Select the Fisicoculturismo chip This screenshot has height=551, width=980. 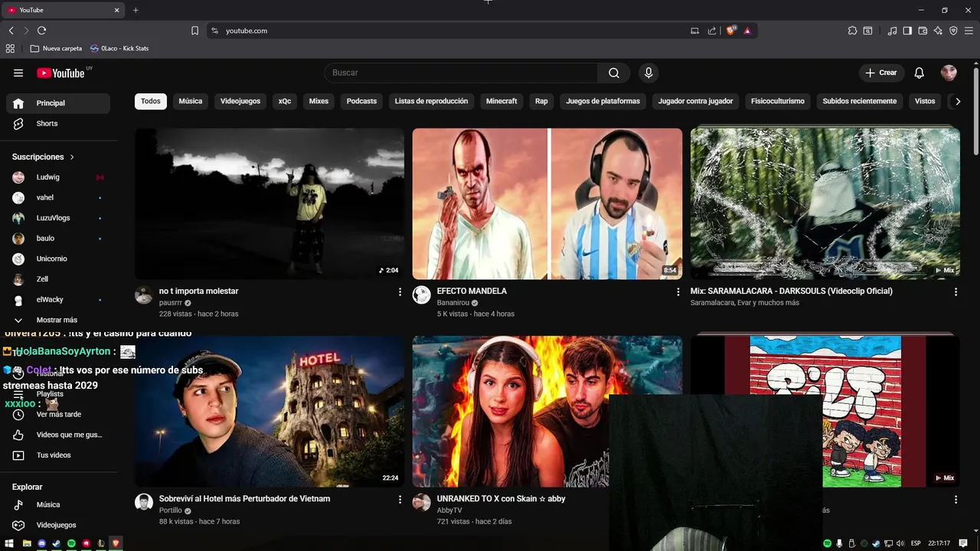(778, 101)
